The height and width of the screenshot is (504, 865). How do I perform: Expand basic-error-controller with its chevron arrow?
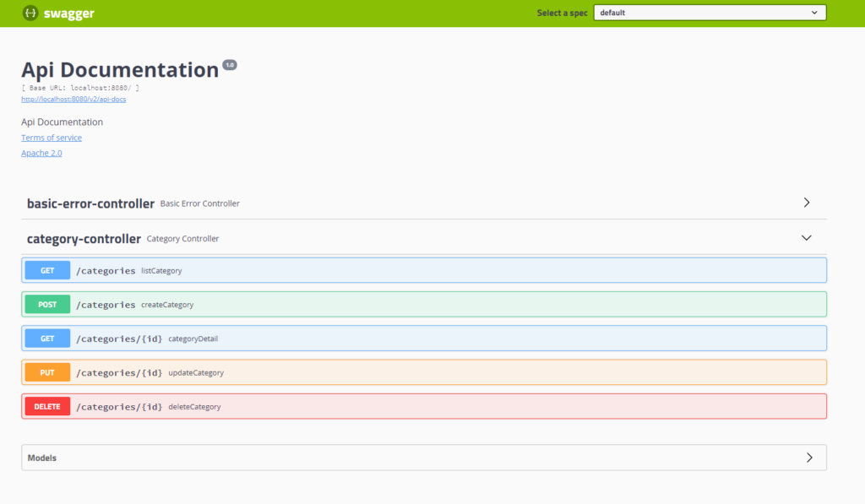pos(806,203)
